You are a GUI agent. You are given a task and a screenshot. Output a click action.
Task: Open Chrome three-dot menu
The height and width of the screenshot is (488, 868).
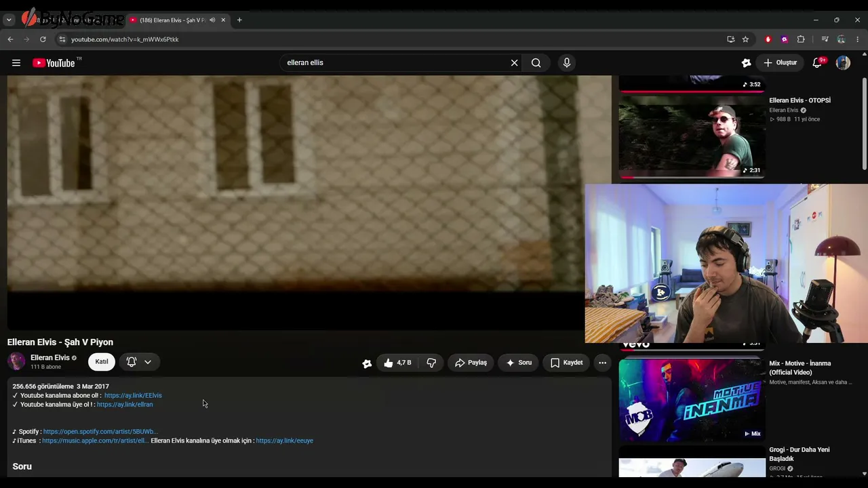[857, 39]
